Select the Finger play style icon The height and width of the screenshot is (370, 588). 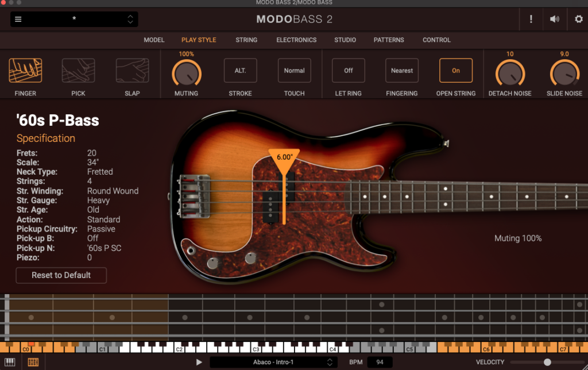25,71
